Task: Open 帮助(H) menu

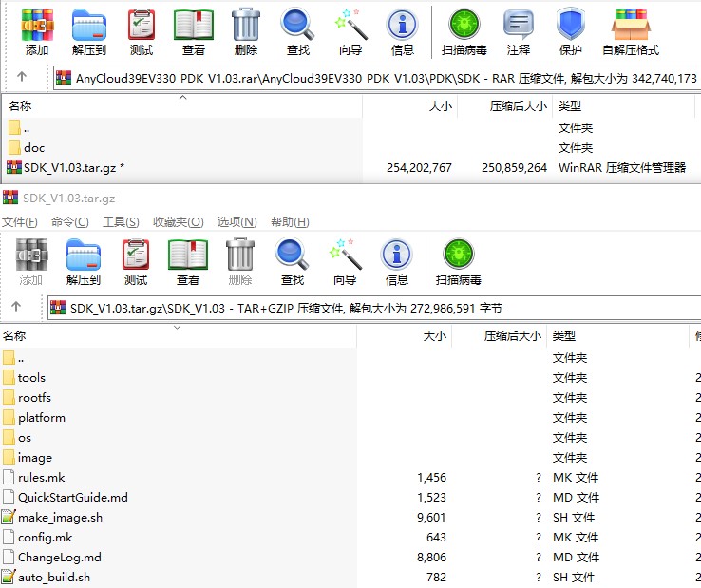Action: 290,221
